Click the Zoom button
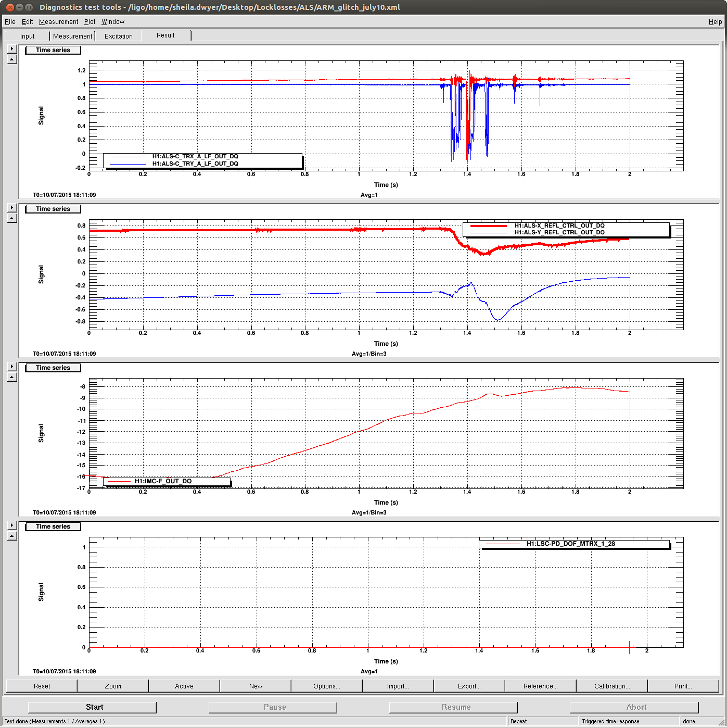Viewport: 727px width, 728px height. [113, 686]
